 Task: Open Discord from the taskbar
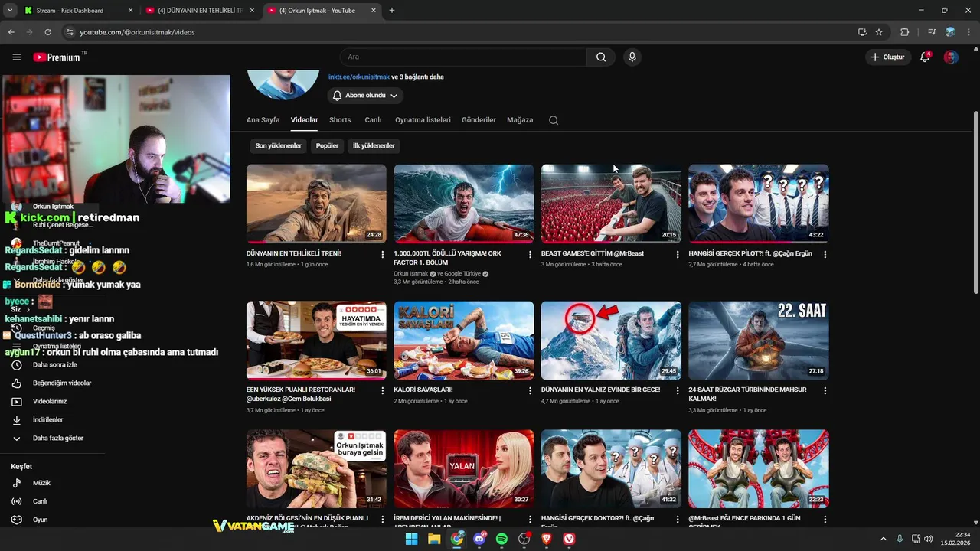coord(479,539)
